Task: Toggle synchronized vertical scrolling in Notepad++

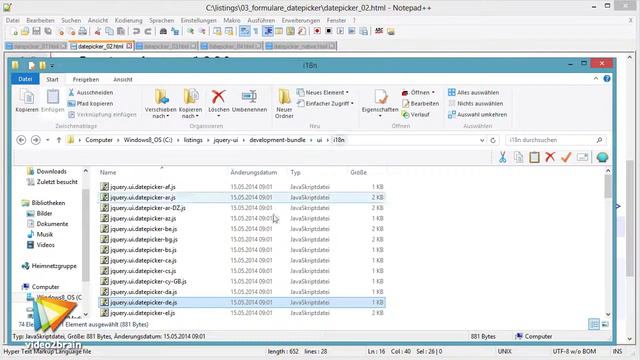Action: [217, 31]
